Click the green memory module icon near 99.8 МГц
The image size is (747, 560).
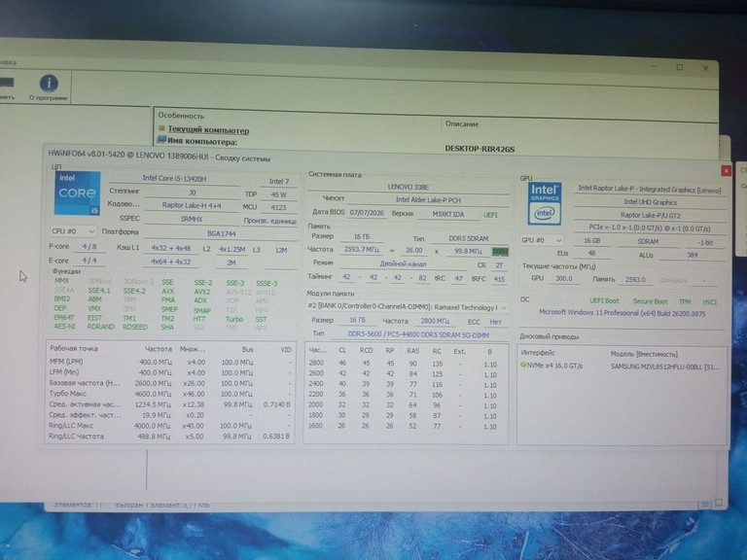(500, 252)
